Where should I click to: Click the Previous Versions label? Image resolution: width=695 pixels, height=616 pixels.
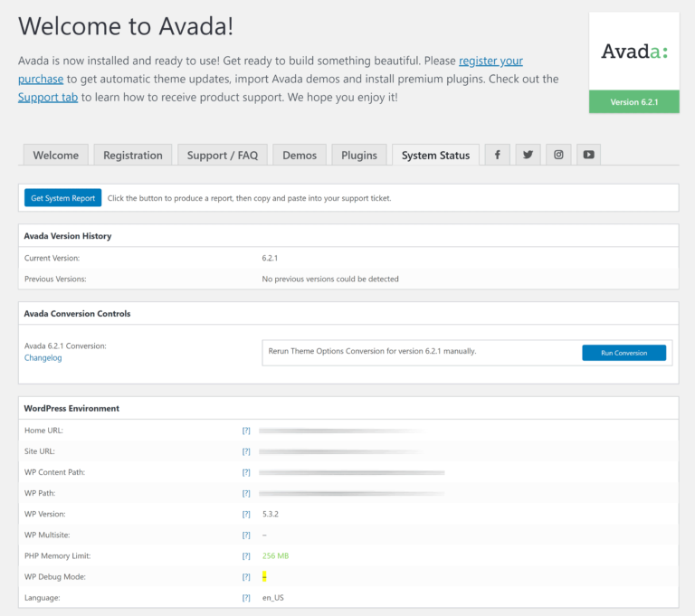pyautogui.click(x=55, y=279)
